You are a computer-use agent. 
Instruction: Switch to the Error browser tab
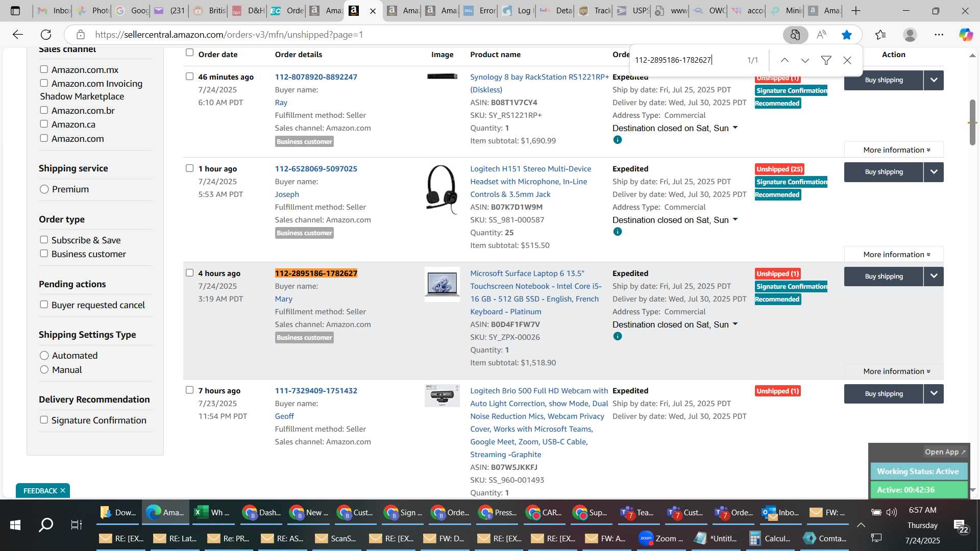pyautogui.click(x=479, y=11)
